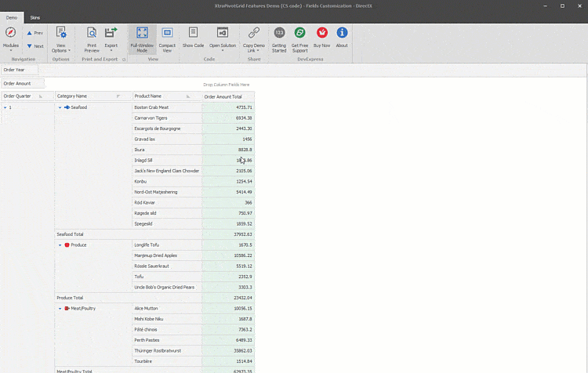Open the View Options dropdown

(x=60, y=38)
